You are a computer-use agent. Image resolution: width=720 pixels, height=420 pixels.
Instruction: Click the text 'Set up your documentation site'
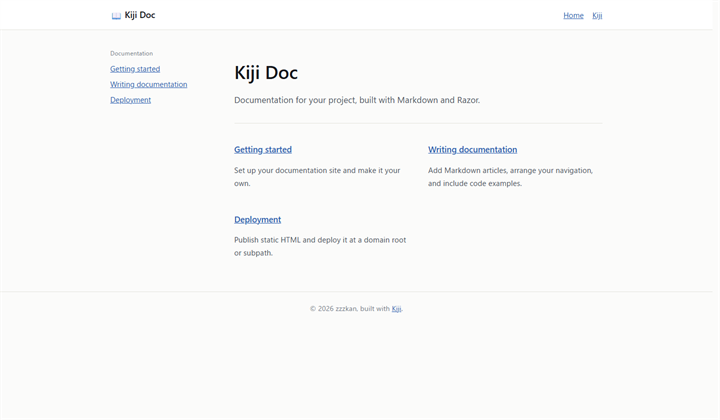pos(287,170)
